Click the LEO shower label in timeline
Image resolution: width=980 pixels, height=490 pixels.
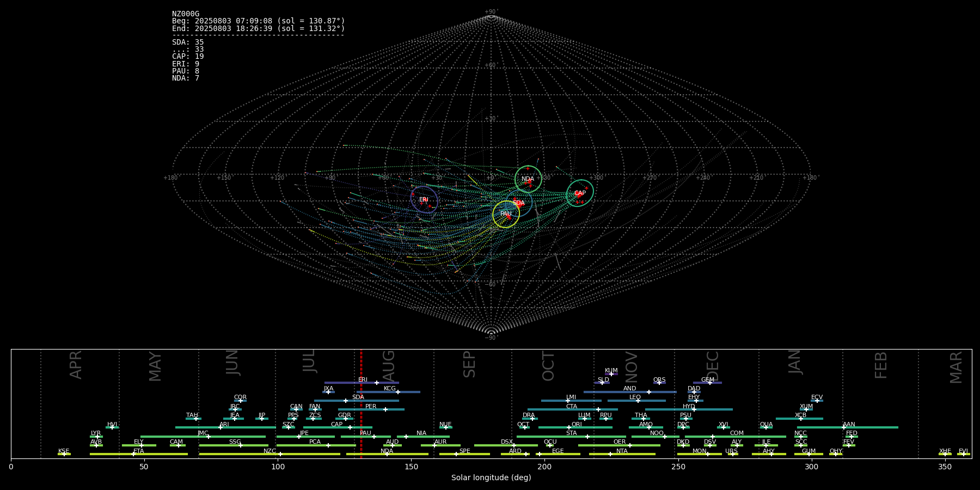635,397
